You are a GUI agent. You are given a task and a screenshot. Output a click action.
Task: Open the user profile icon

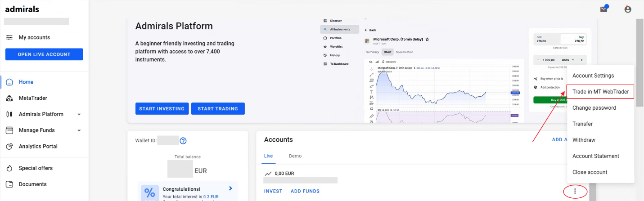(x=628, y=9)
